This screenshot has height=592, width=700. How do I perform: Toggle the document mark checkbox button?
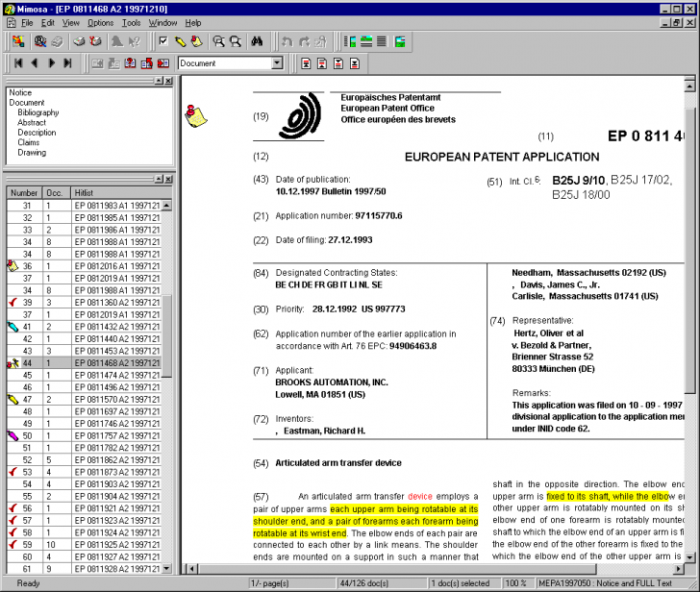[x=163, y=41]
